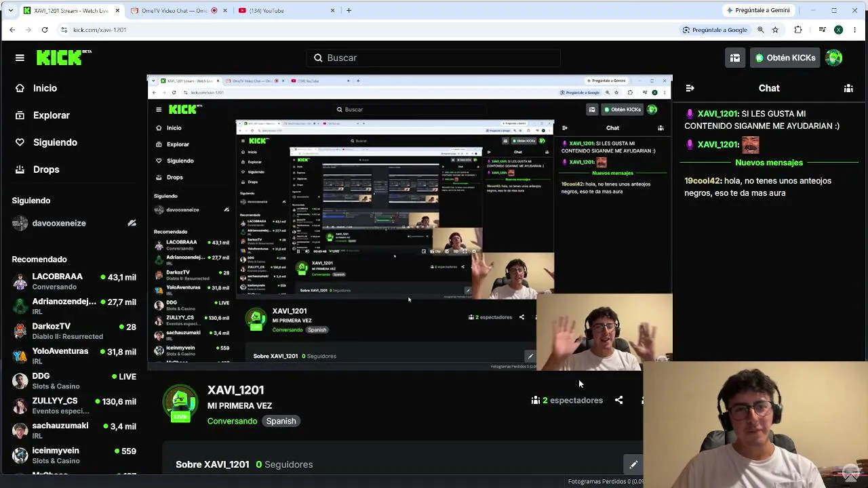Click the offline icon beside davooxeneize
868x488 pixels.
point(132,223)
